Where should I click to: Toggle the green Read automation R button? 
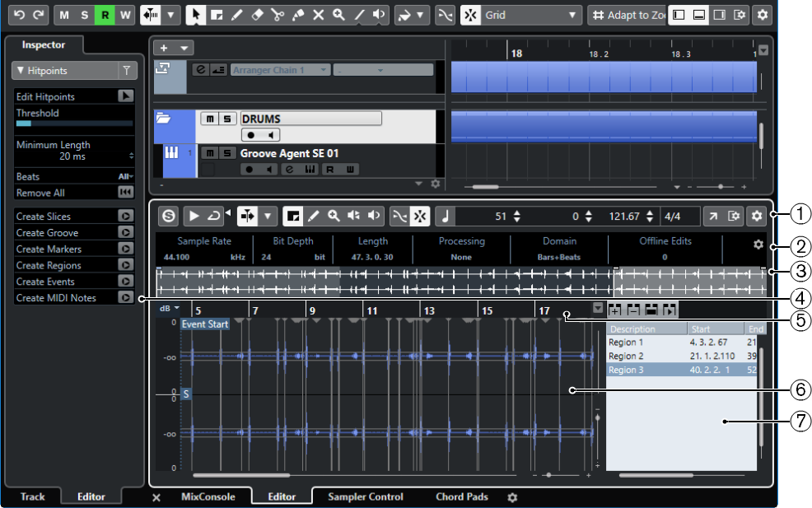coord(105,15)
